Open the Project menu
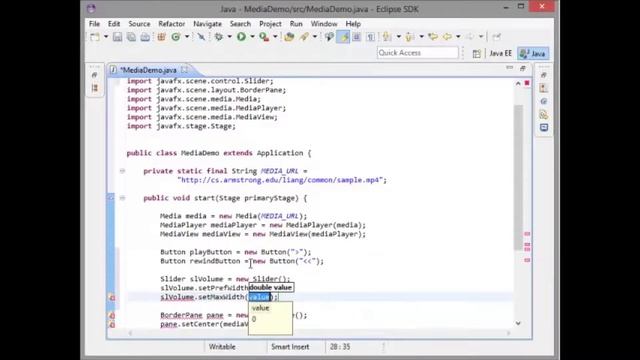The image size is (640, 360). click(x=270, y=24)
